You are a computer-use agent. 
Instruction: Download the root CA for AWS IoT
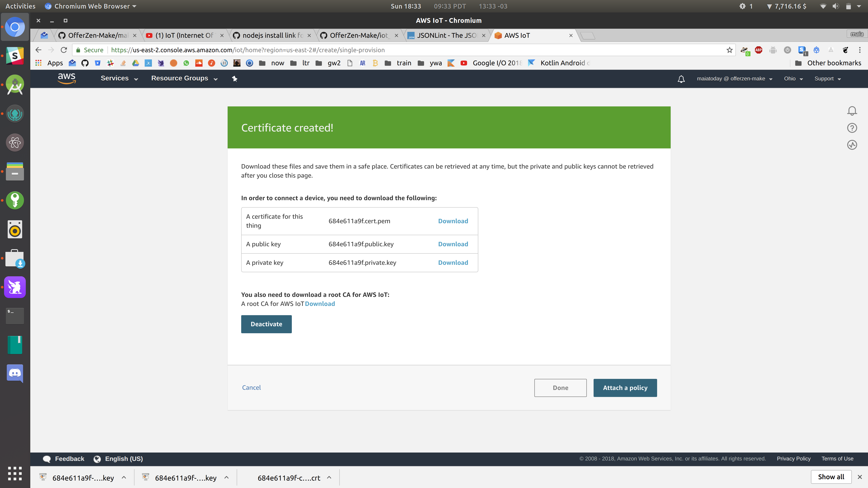pyautogui.click(x=320, y=304)
